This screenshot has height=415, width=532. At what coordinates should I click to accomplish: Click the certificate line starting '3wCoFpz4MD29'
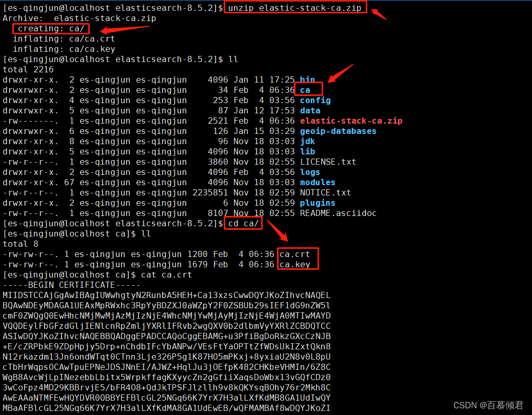point(167,387)
